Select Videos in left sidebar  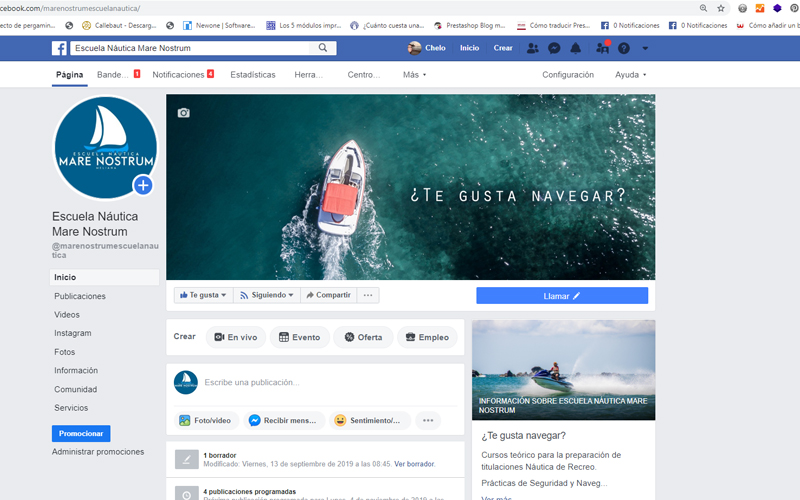[x=67, y=315]
